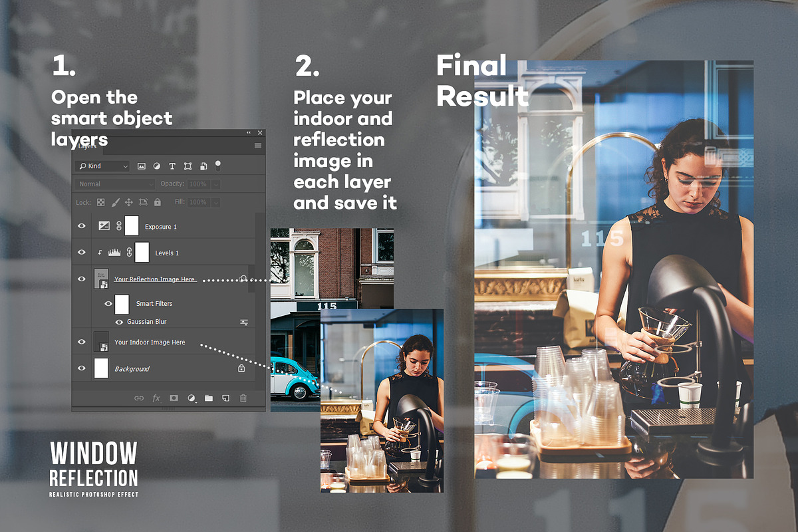Screen dimensions: 798x532
Task: Click the Gaussian Blur filter name
Action: (146, 322)
